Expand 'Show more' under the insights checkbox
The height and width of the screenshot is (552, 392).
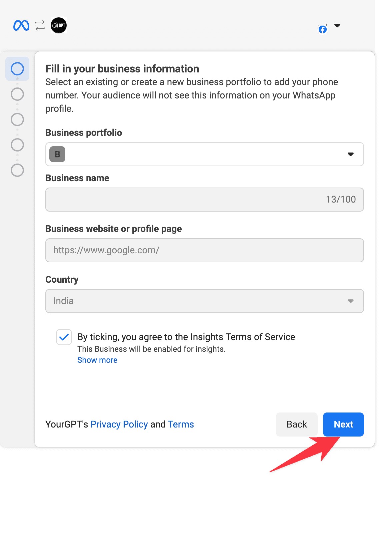click(97, 360)
